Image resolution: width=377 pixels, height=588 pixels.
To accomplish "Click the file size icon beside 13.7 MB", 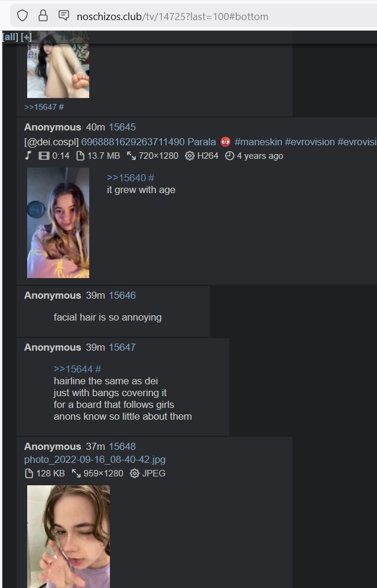I will click(x=80, y=156).
